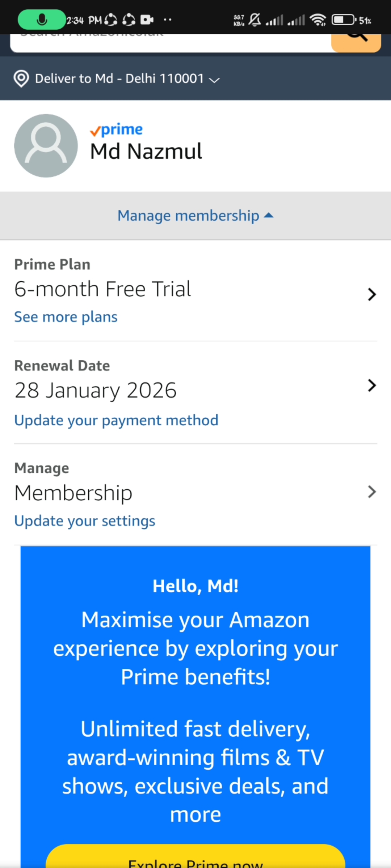Viewport: 391px width, 868px height.
Task: Click Update your payment method link
Action: [116, 421]
